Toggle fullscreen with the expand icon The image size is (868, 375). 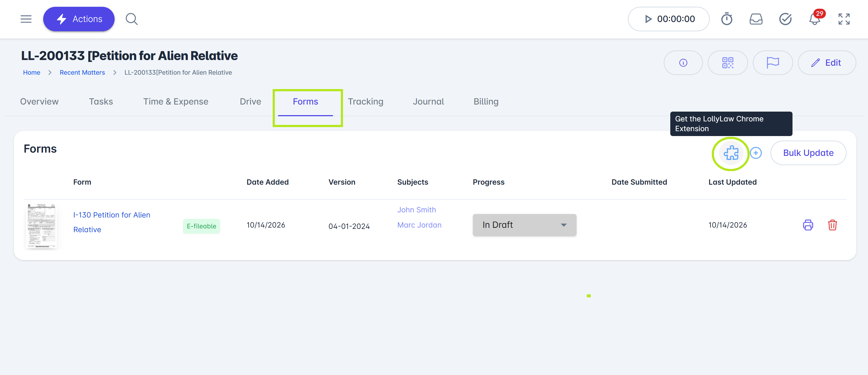844,19
